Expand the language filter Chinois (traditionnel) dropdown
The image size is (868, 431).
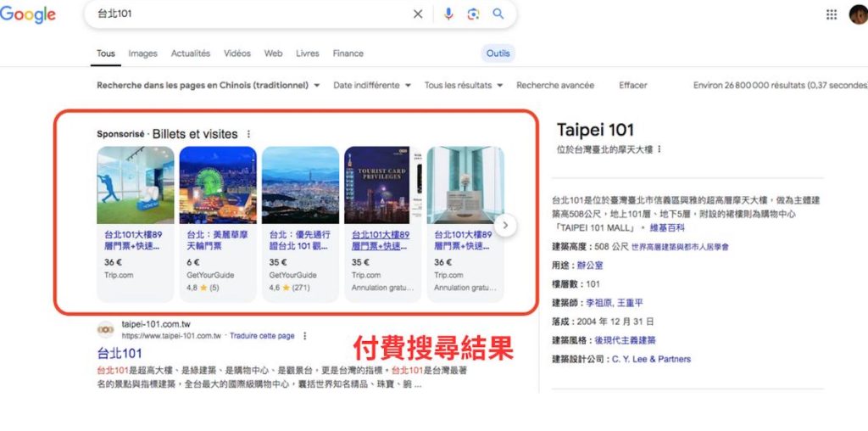[x=209, y=86]
